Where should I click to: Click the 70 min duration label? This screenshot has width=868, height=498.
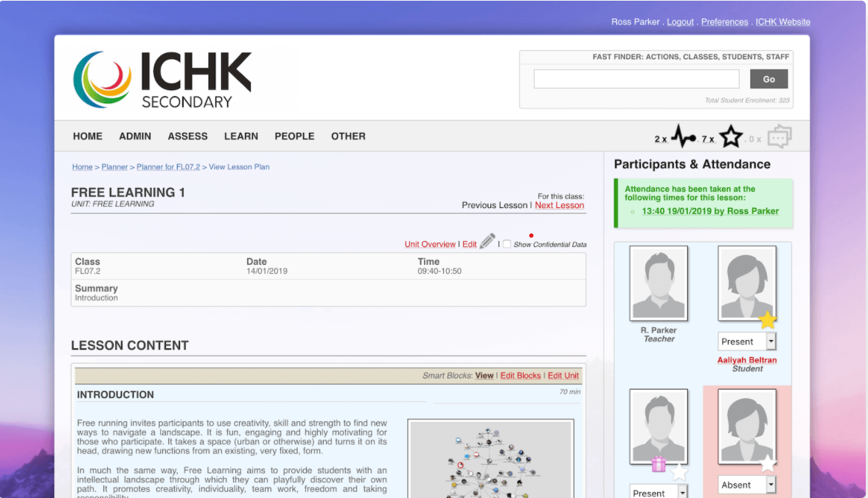coord(569,392)
